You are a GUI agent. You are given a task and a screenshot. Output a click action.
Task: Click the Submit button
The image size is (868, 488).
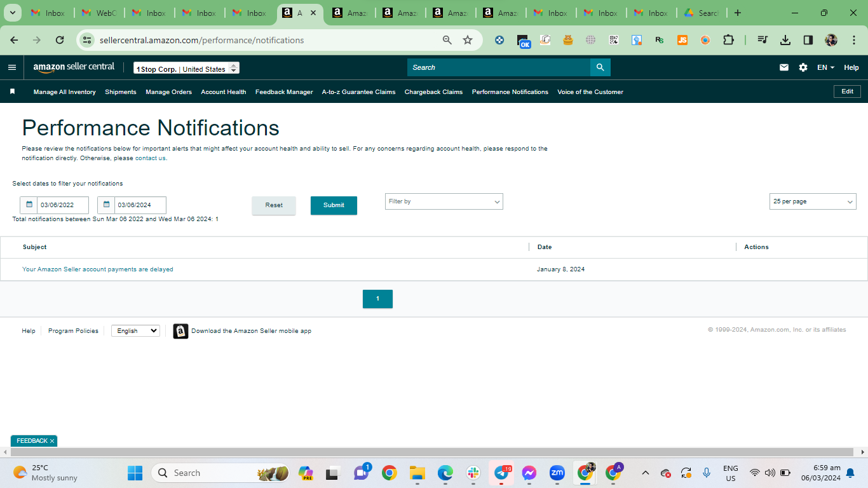(x=334, y=205)
